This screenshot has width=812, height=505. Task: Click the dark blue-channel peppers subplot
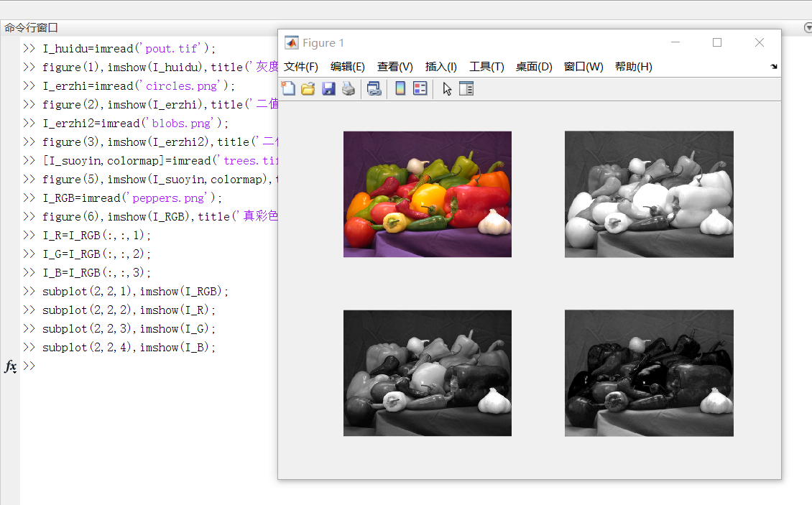tap(649, 373)
